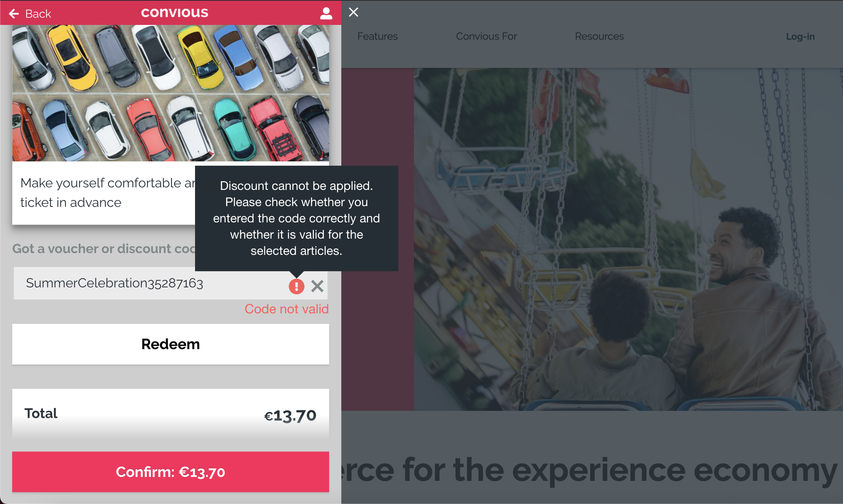Image resolution: width=843 pixels, height=504 pixels.
Task: Click the Code not valid message
Action: coord(286,309)
